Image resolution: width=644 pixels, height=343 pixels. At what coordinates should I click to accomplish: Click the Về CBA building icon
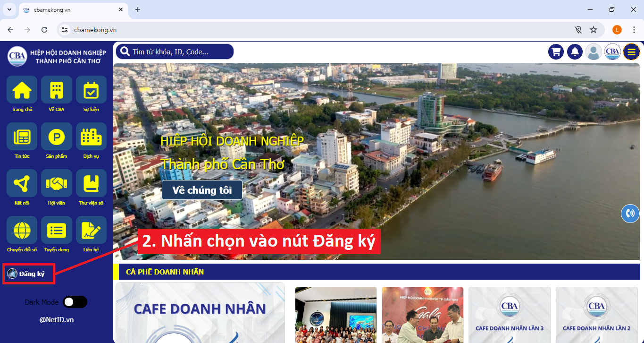click(x=57, y=90)
